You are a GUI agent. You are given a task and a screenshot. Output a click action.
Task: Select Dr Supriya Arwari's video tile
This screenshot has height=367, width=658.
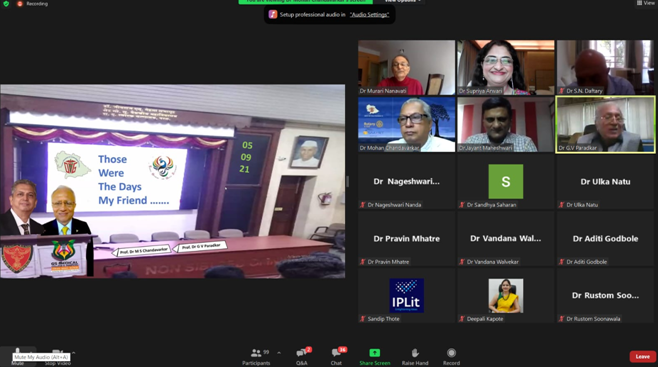click(x=506, y=68)
